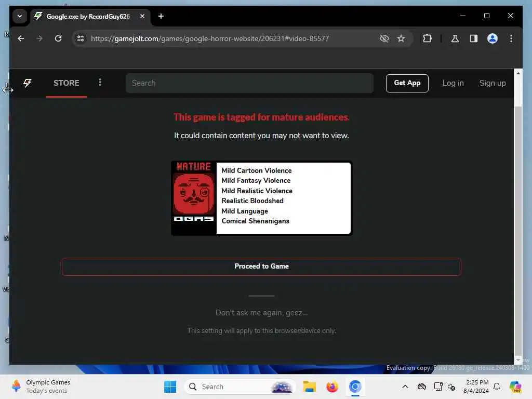532x399 pixels.
Task: Click "Don't ask me again, geez..."
Action: 261,312
